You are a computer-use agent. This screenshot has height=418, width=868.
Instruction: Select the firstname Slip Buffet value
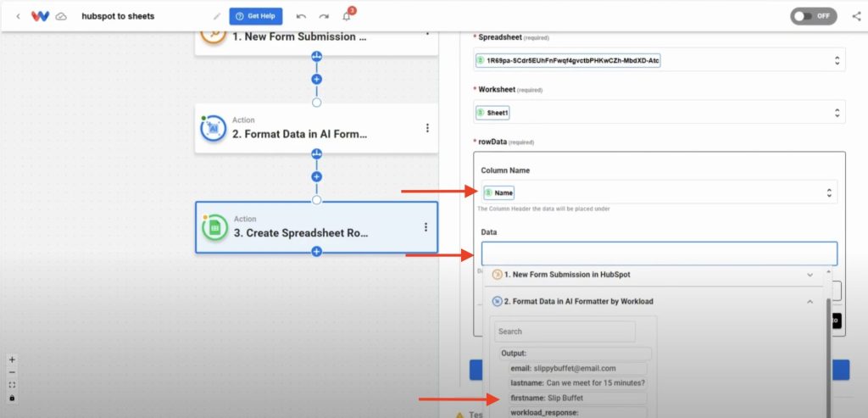[x=577, y=398]
